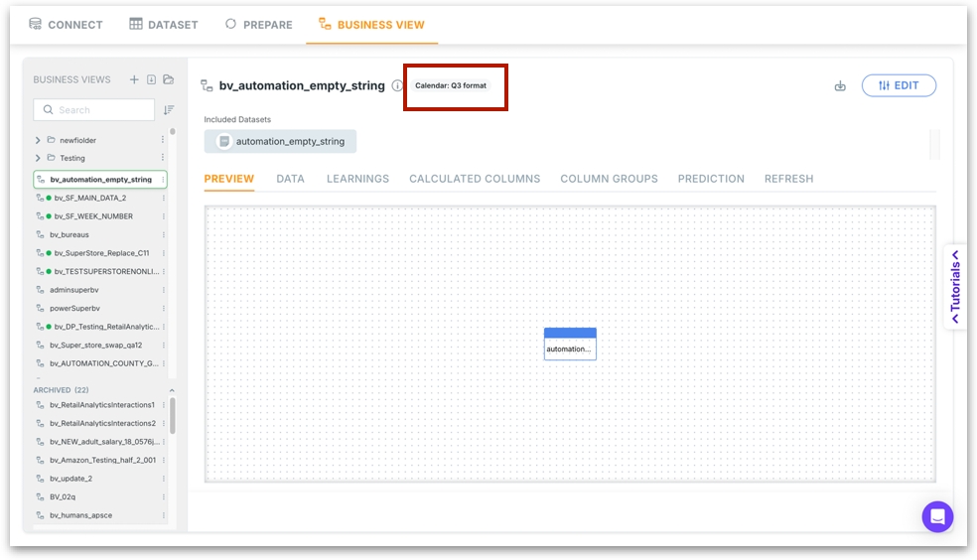Screen dimensions: 977x560
Task: Click the import business view icon
Action: (x=151, y=79)
